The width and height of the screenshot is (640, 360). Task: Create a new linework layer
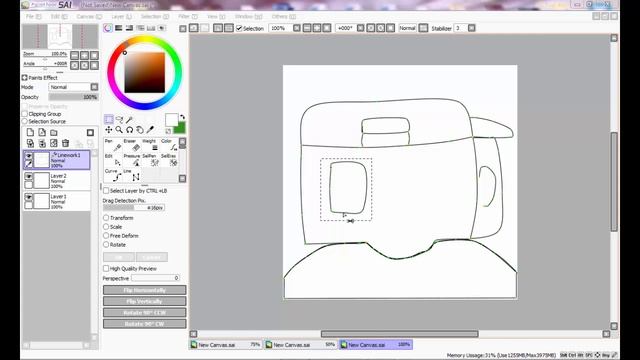click(x=42, y=132)
